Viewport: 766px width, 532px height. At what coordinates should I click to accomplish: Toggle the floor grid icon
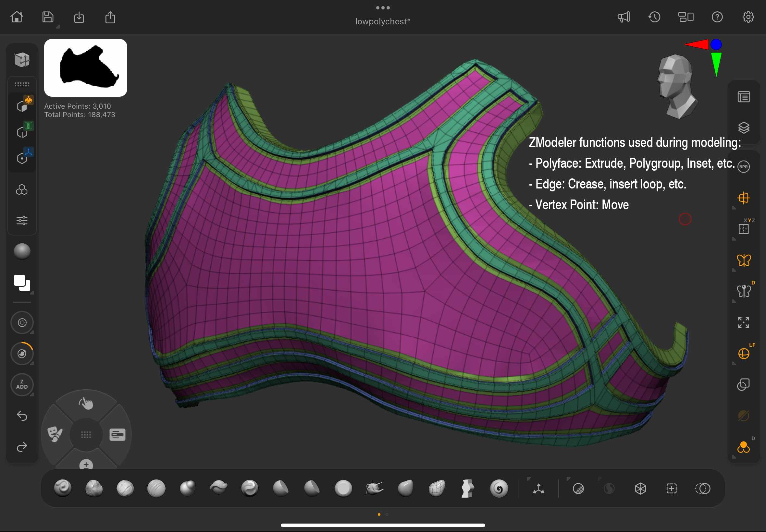[744, 198]
